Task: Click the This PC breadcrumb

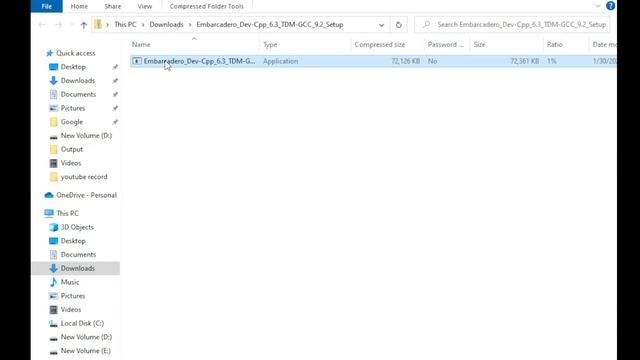Action: [125, 24]
